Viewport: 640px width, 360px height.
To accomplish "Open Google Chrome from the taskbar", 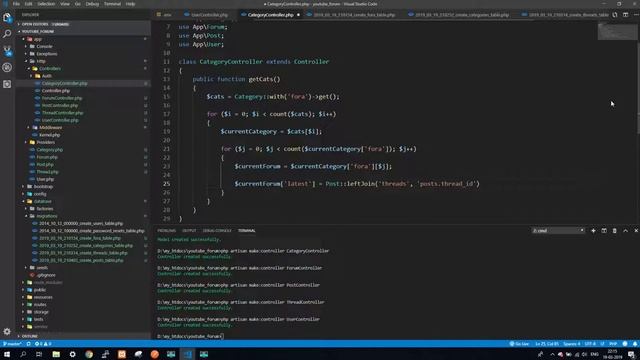I will point(89,354).
